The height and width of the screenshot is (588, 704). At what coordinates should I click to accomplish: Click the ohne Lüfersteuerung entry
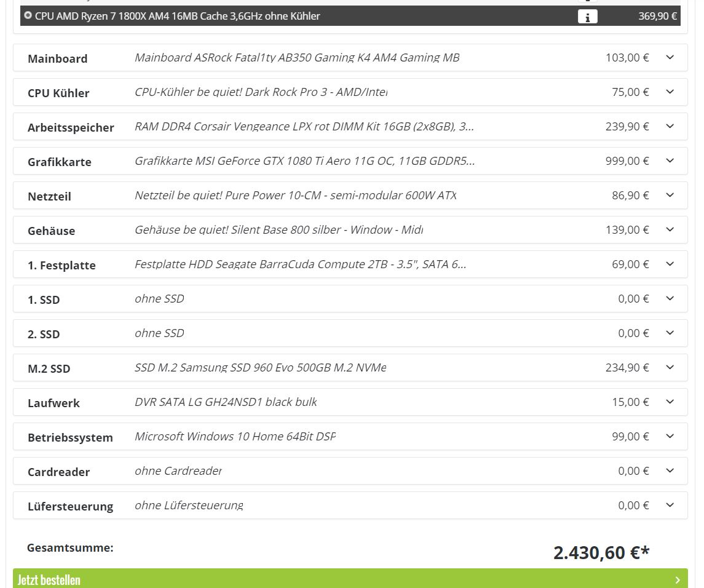click(189, 506)
